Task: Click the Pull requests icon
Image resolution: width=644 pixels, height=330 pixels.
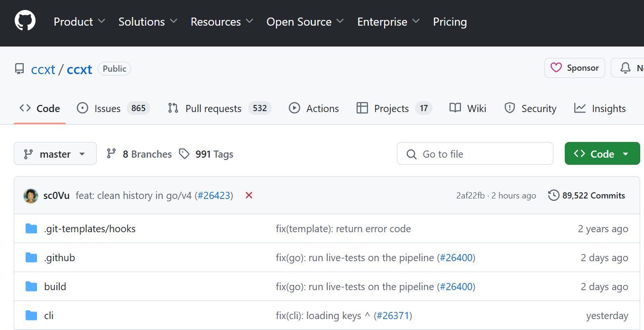Action: (173, 108)
